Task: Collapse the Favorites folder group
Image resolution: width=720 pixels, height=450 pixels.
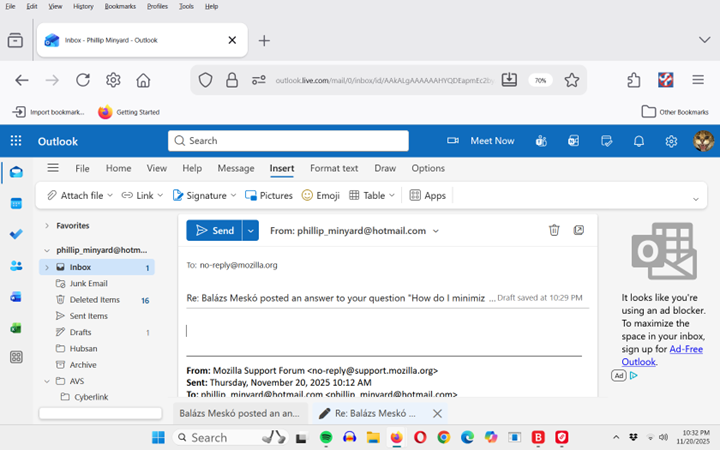Action: pyautogui.click(x=46, y=226)
